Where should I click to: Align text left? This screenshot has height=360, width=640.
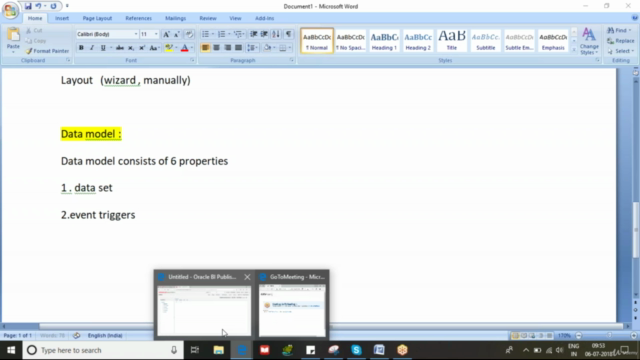(205, 48)
